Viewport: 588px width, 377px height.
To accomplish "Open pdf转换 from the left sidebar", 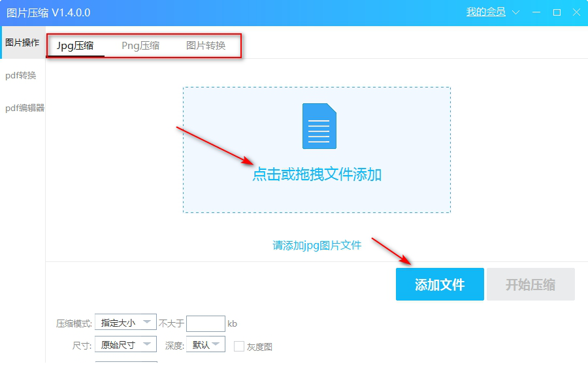I will (x=21, y=75).
